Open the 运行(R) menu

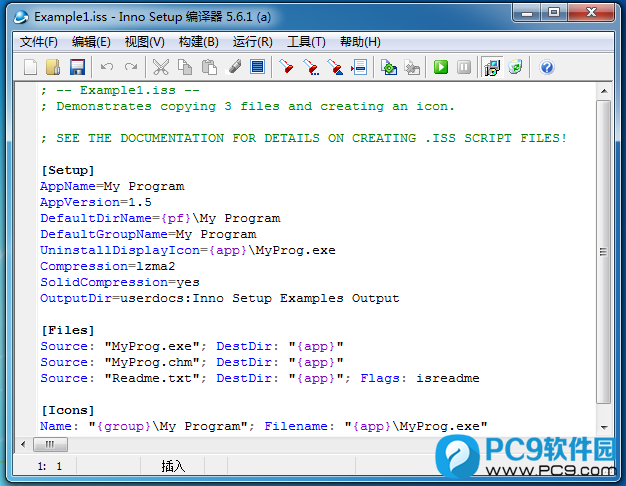point(252,42)
